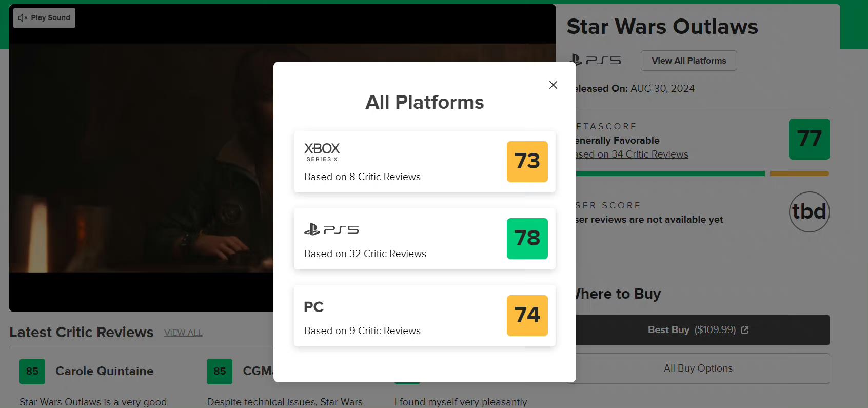
Task: Click the PS5 score badge 78
Action: tap(527, 239)
